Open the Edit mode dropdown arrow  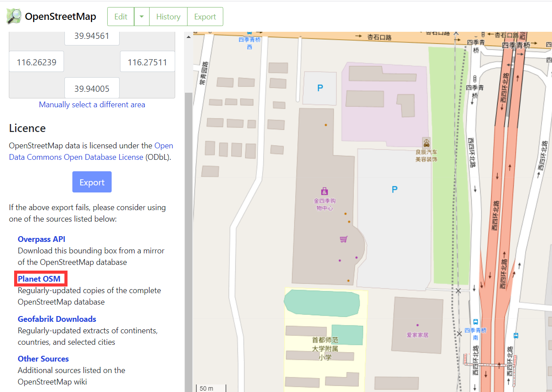pyautogui.click(x=141, y=16)
